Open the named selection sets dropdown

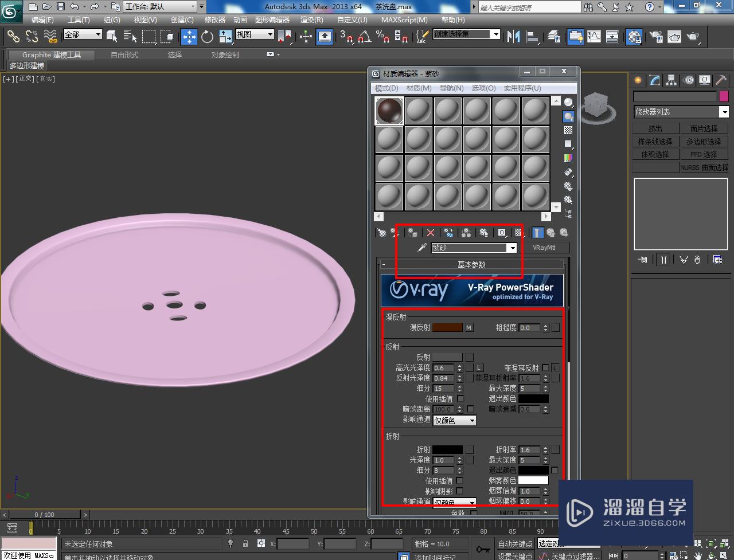coord(466,34)
